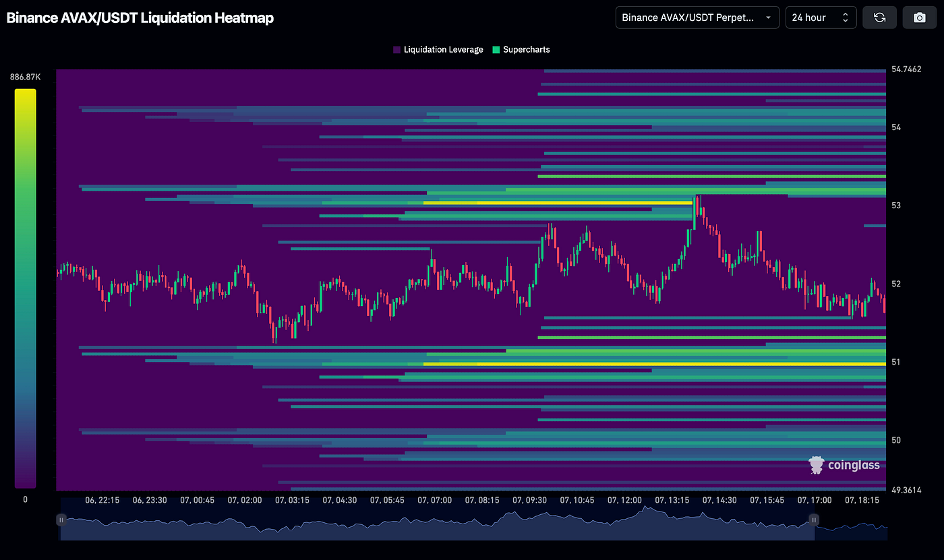The image size is (944, 560).
Task: Click the 886.87K scale maximum label
Action: point(25,77)
